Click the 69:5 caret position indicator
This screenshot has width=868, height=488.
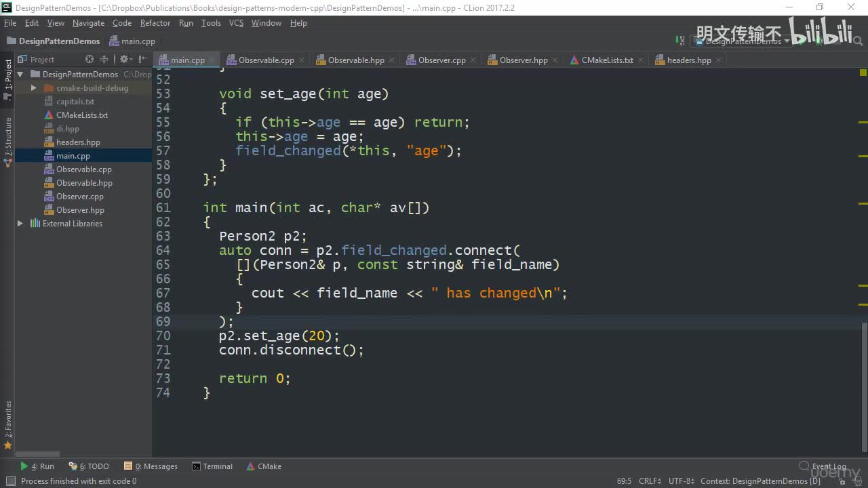(x=624, y=481)
